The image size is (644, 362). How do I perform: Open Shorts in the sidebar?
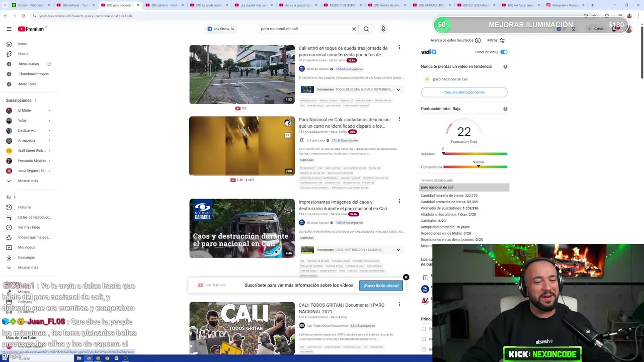[x=23, y=54]
